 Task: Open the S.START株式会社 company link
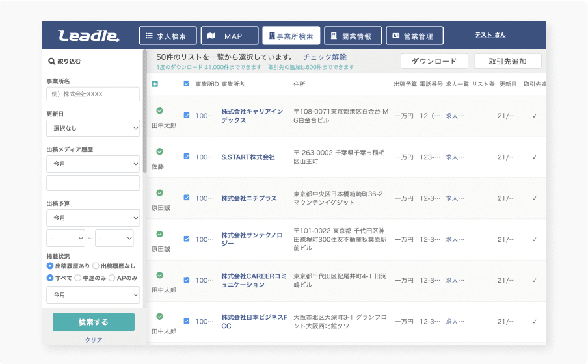tap(248, 157)
